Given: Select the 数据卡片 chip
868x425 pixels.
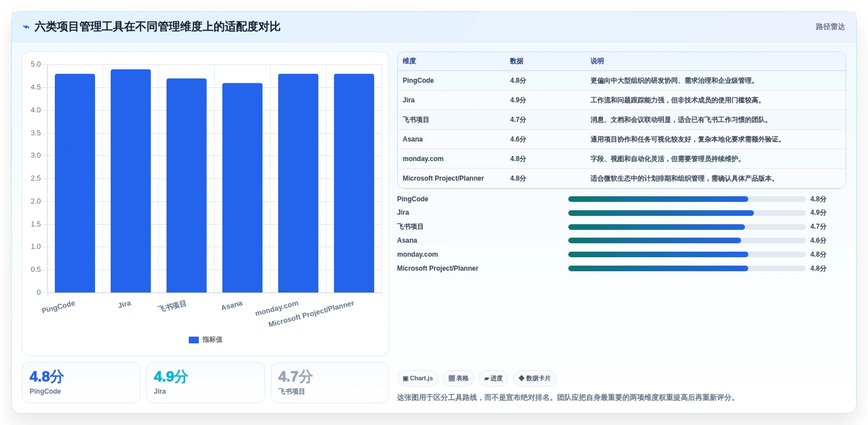Looking at the screenshot, I should click(x=534, y=379).
